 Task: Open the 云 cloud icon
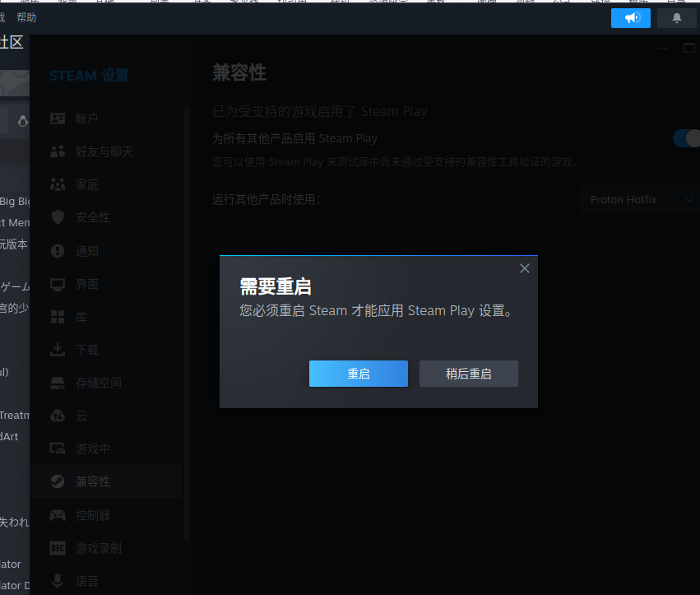(x=58, y=416)
